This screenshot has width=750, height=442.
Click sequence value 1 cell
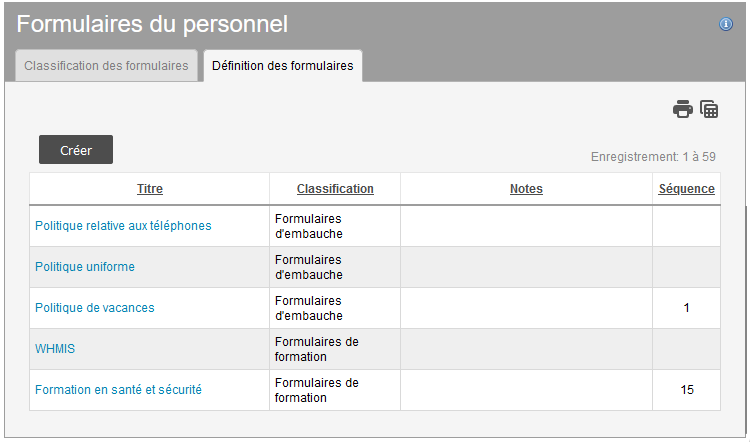(x=686, y=308)
